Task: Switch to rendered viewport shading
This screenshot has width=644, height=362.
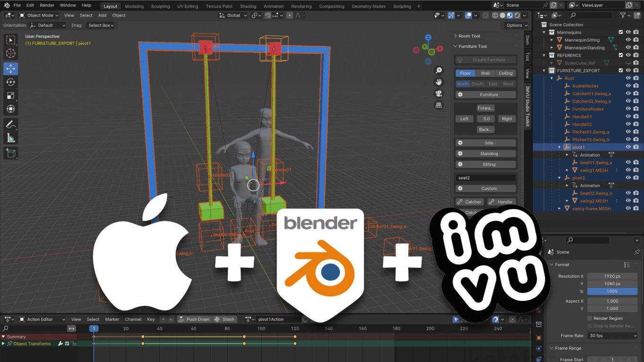Action: (517, 15)
